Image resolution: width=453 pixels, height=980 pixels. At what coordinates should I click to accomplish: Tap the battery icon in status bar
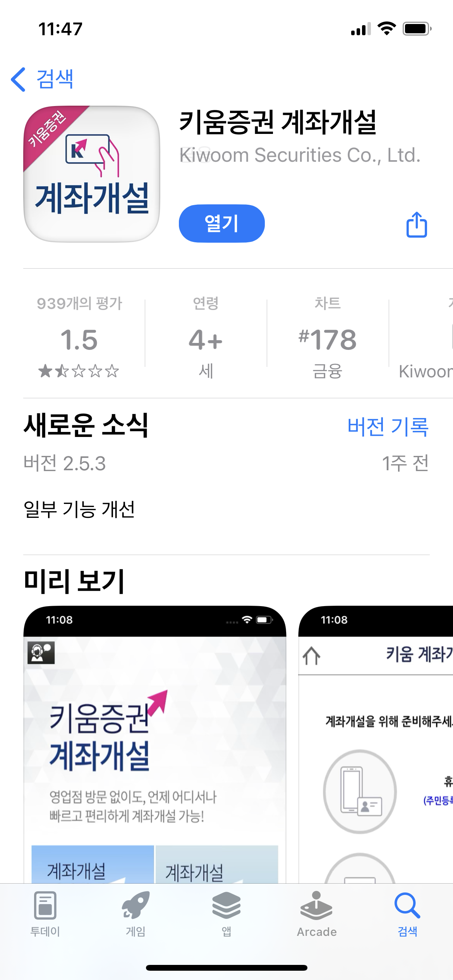417,29
